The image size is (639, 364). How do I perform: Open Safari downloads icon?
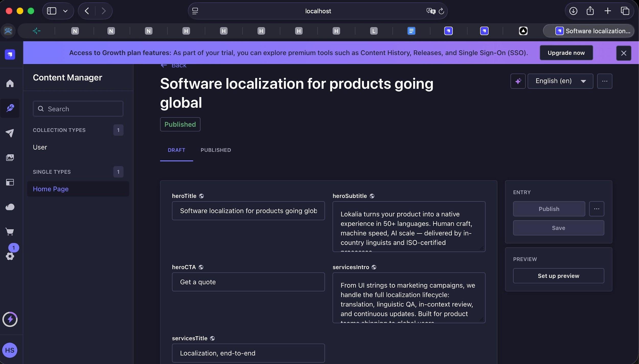[573, 11]
